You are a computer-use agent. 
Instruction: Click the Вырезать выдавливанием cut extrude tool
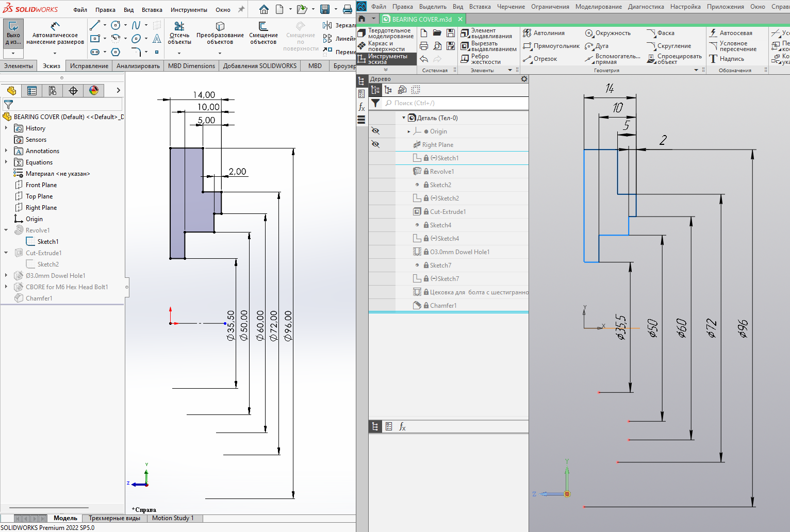point(488,46)
